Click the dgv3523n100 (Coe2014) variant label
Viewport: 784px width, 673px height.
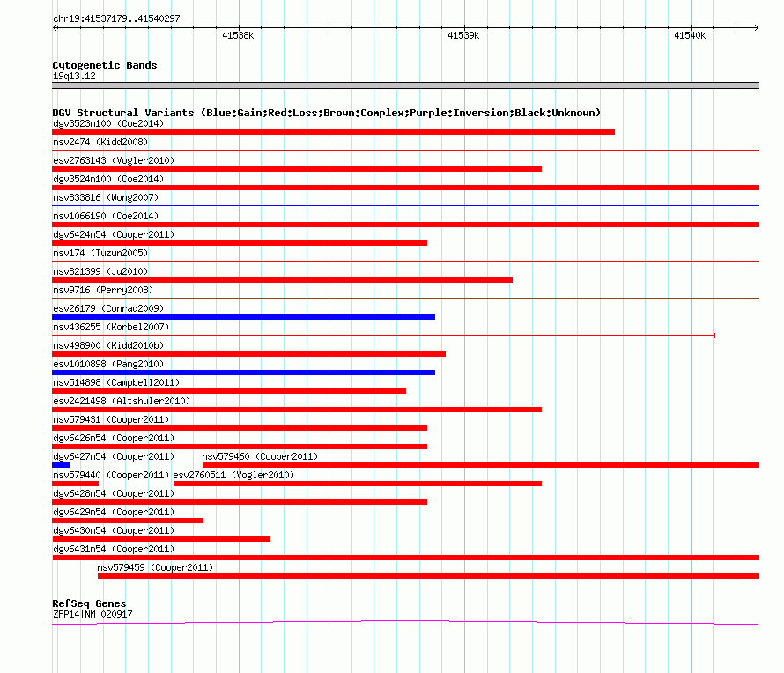(108, 123)
